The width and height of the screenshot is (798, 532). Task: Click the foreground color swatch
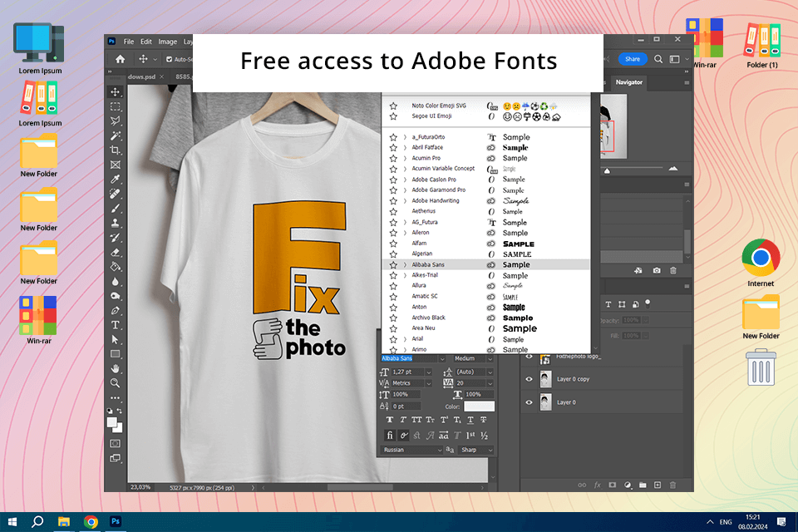112,422
